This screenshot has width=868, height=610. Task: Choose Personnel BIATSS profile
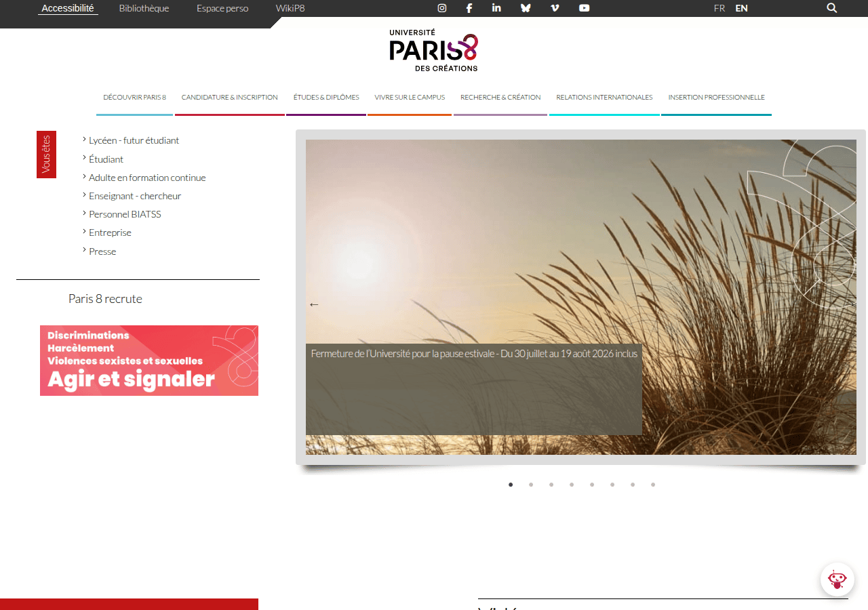point(125,214)
